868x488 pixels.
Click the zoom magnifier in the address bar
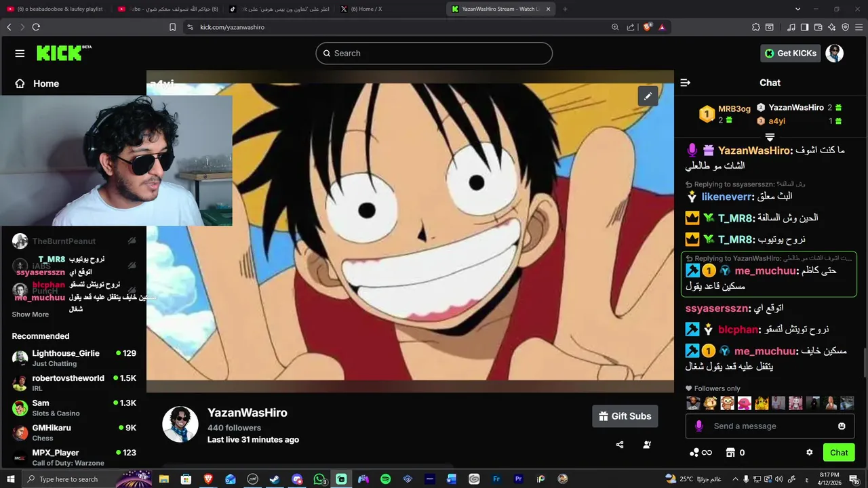tap(615, 27)
